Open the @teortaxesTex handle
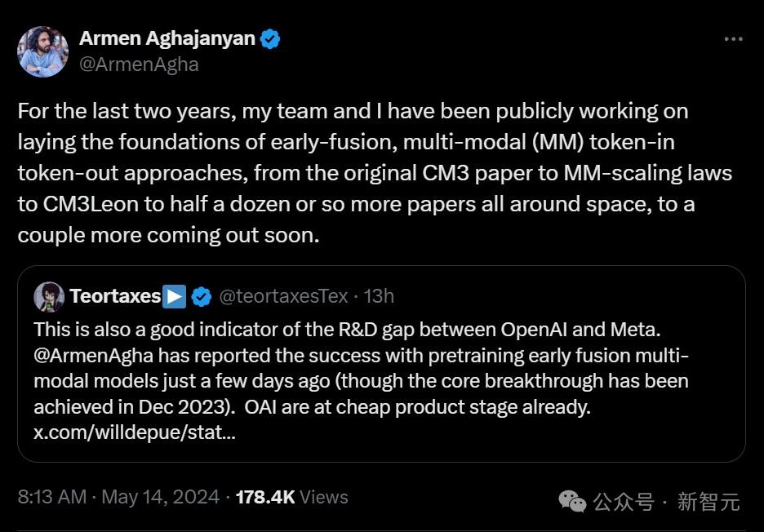764x532 pixels. (x=283, y=296)
